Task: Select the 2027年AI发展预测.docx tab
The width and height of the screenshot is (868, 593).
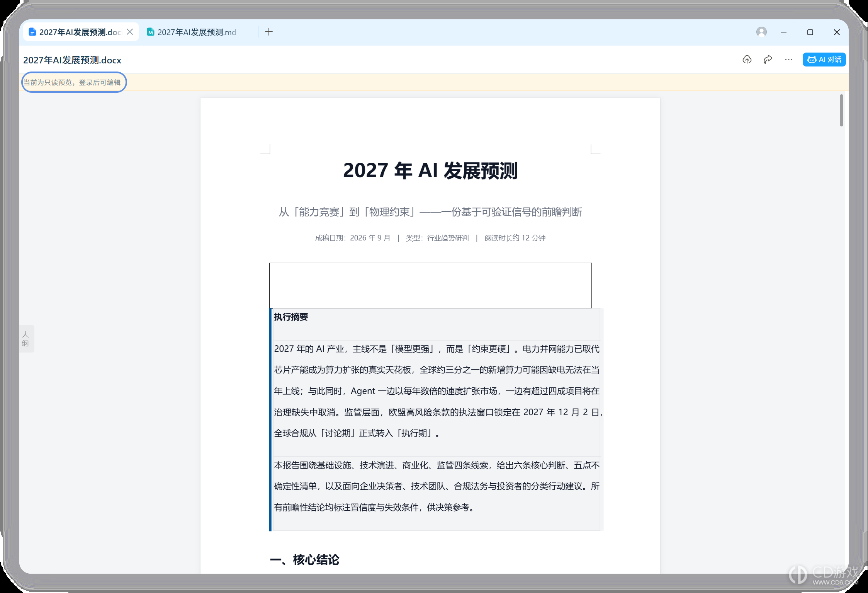Action: click(x=80, y=32)
